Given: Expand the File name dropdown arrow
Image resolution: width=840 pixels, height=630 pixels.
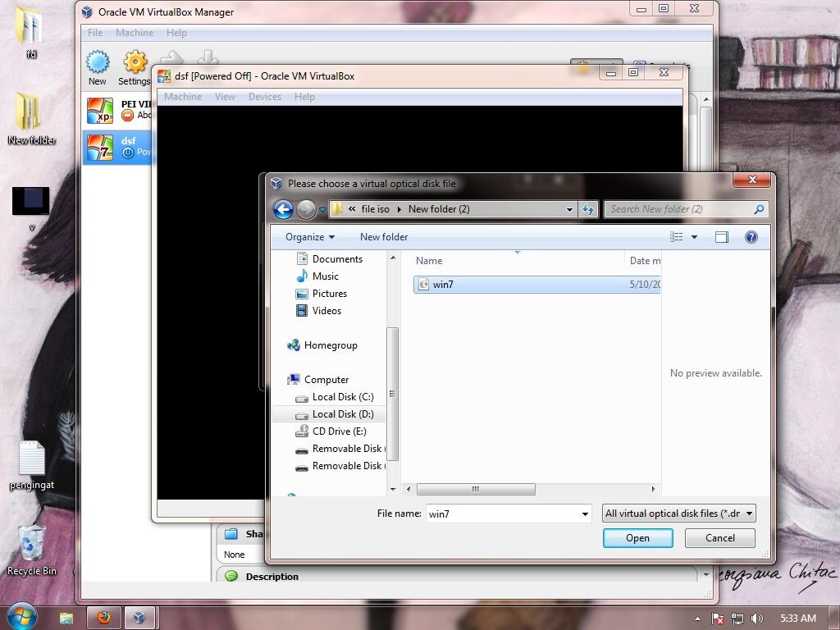Looking at the screenshot, I should (585, 514).
